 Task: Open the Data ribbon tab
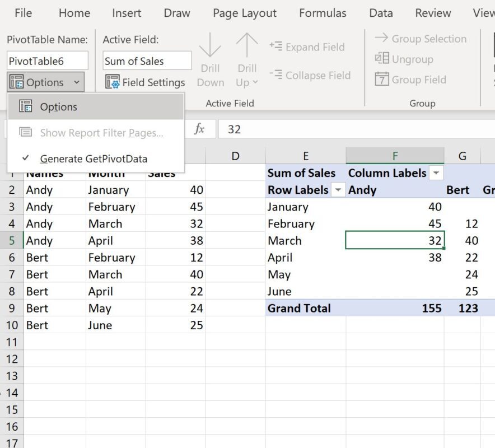[x=380, y=13]
